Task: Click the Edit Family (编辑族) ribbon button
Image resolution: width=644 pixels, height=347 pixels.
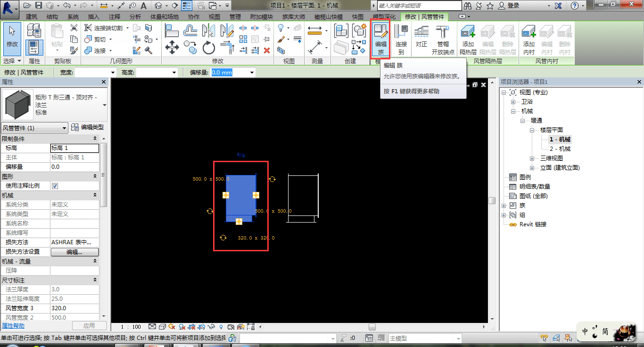Action: tap(380, 40)
